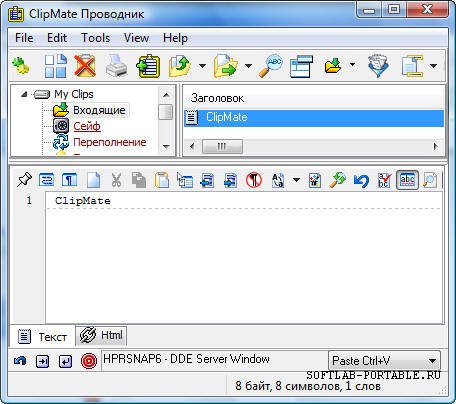Click the blue undo arrow in editor toolbar
Image resolution: width=456 pixels, height=404 pixels.
pyautogui.click(x=361, y=181)
